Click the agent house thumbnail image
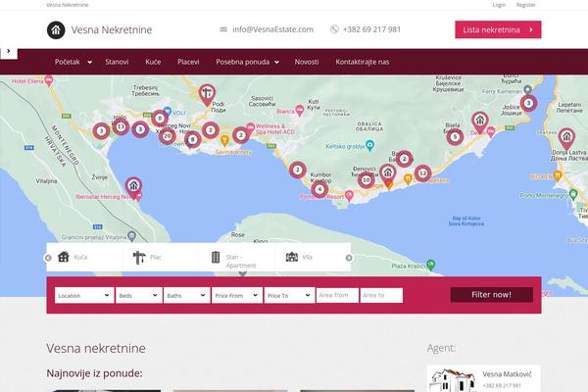 [x=453, y=379]
